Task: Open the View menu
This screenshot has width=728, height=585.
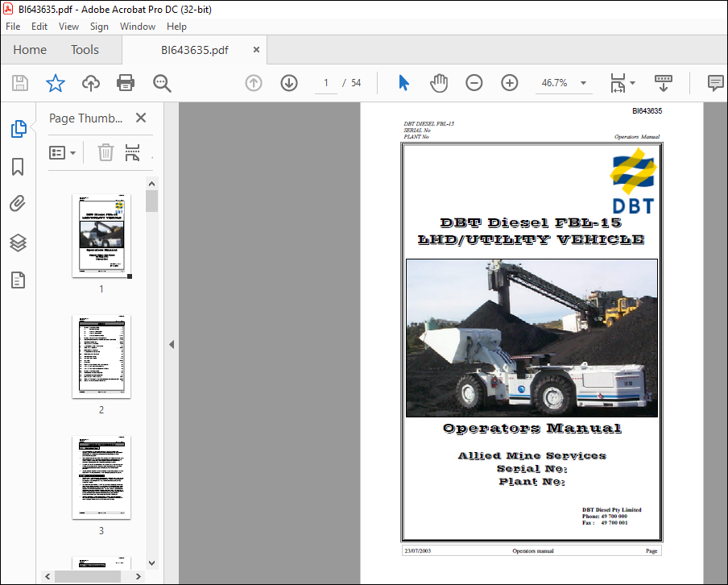Action: click(x=68, y=27)
